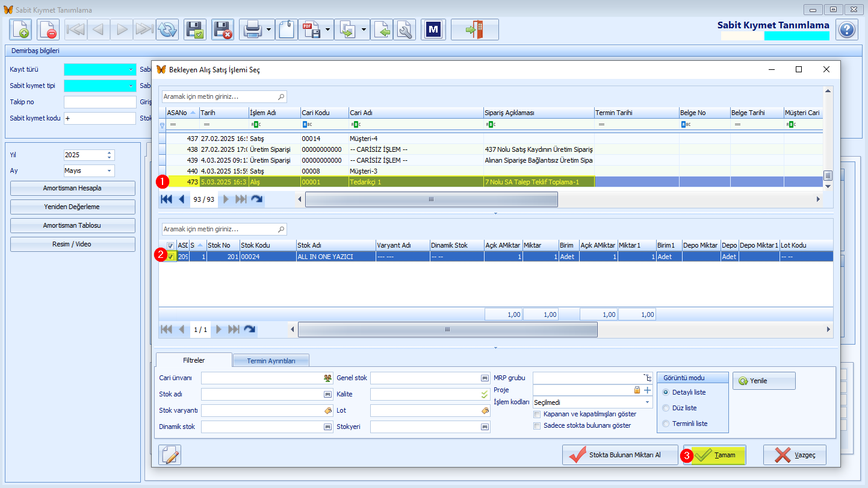The height and width of the screenshot is (488, 868).
Task: Go to first record in main toolbar
Action: 75,29
